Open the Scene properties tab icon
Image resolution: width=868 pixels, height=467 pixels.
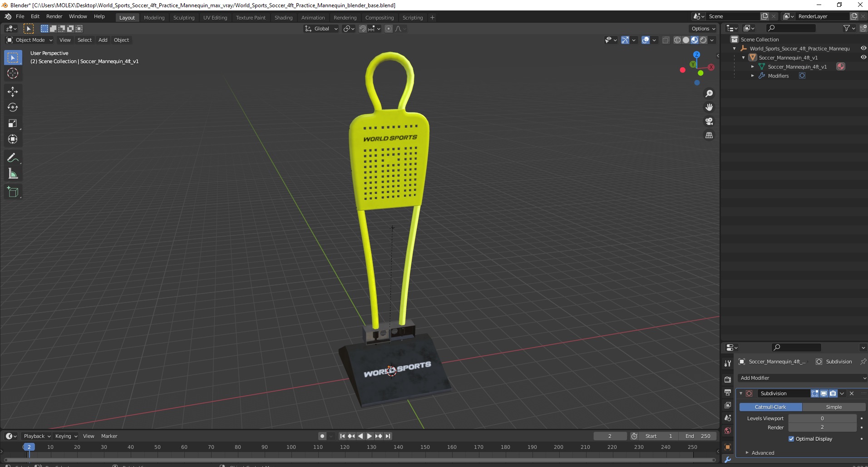pyautogui.click(x=728, y=418)
